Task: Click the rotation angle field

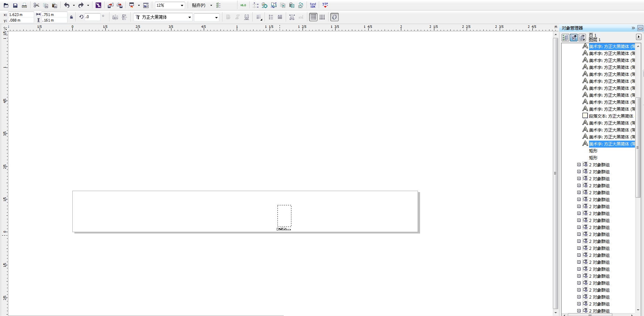Action: coord(92,17)
